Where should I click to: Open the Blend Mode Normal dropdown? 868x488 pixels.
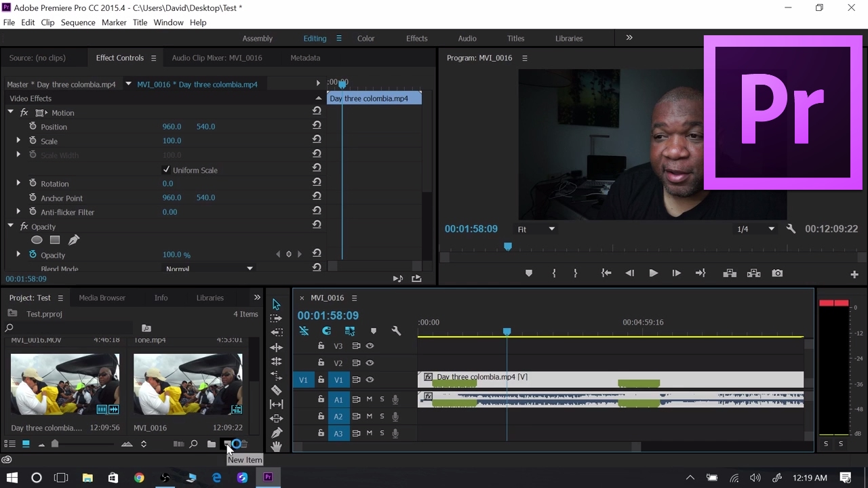[209, 268]
